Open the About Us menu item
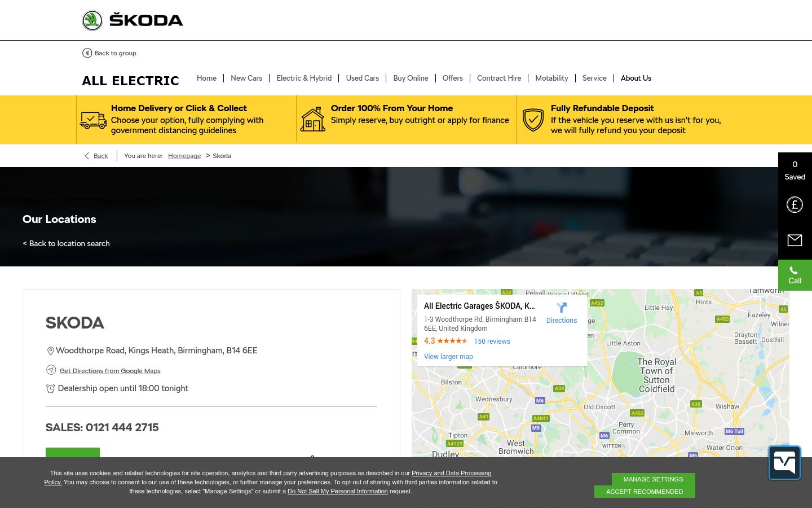This screenshot has width=812, height=508. pos(636,78)
